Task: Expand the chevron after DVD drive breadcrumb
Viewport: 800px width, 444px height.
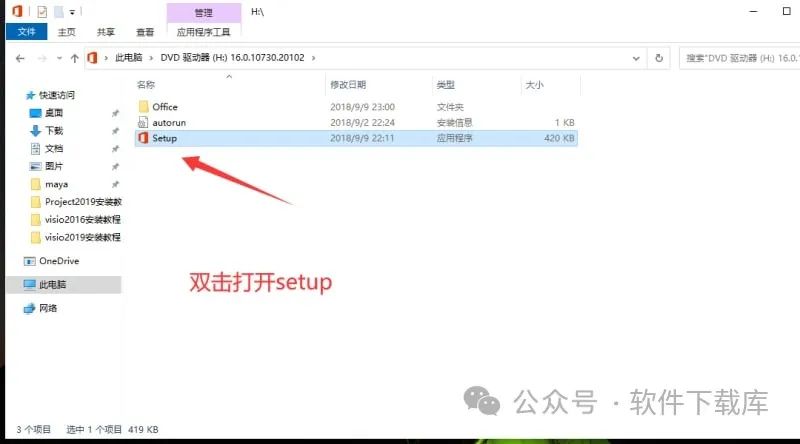Action: (313, 58)
